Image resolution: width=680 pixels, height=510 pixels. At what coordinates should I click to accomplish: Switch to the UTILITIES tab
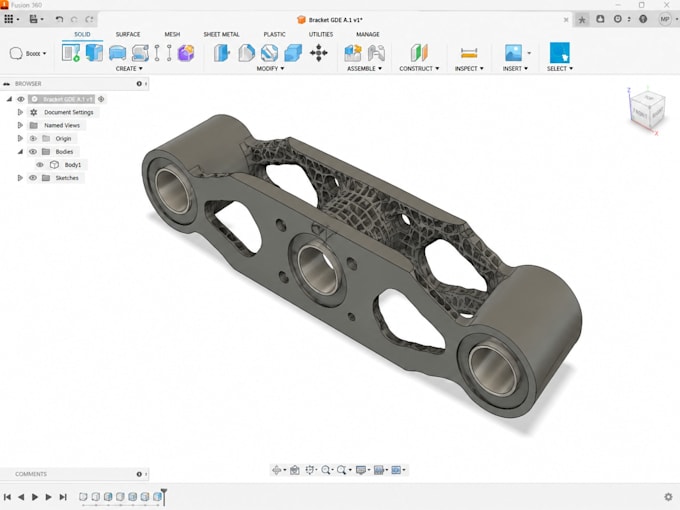point(321,34)
